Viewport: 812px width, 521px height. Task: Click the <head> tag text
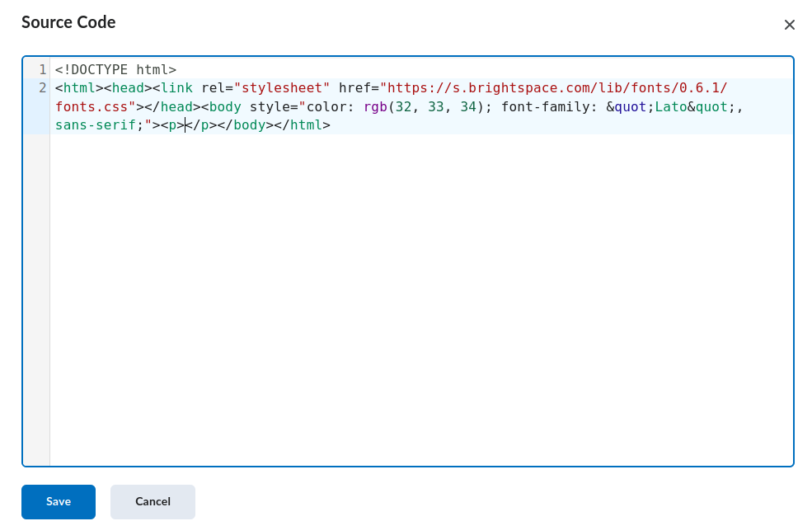coord(128,88)
